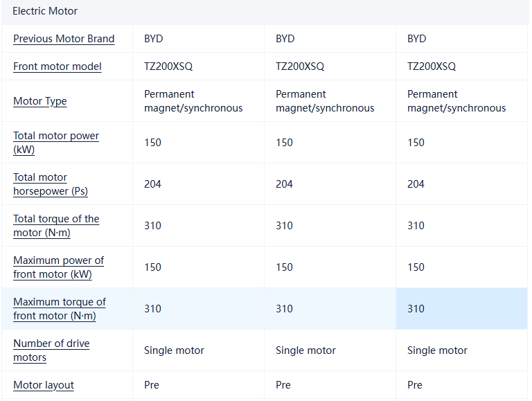
Task: Click Total motor horsepower (Ps) link
Action: coord(51,184)
